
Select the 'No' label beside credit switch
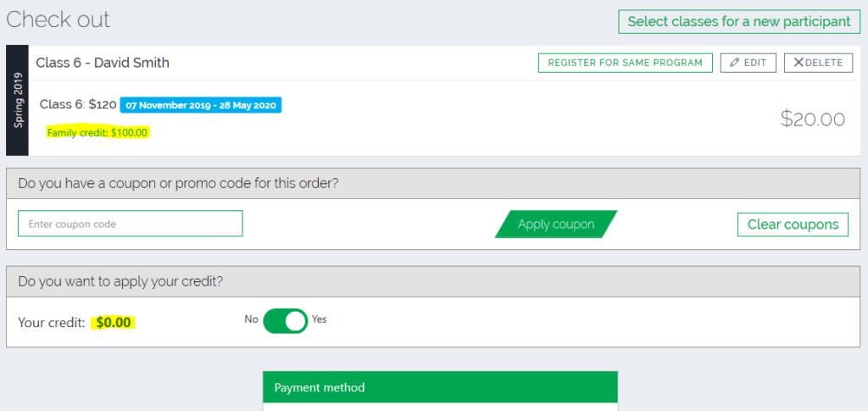point(251,319)
